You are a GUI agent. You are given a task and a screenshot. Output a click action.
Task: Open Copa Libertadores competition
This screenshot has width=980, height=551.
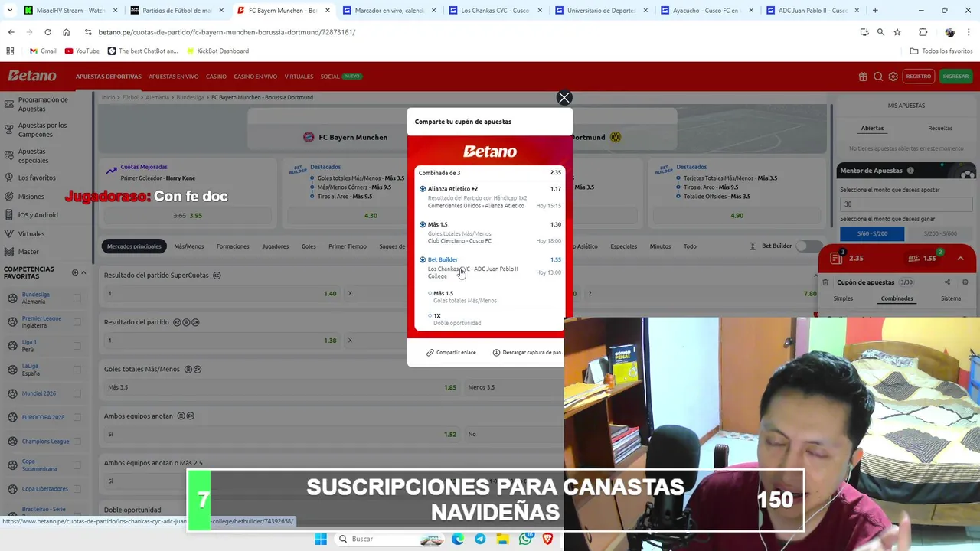[44, 489]
